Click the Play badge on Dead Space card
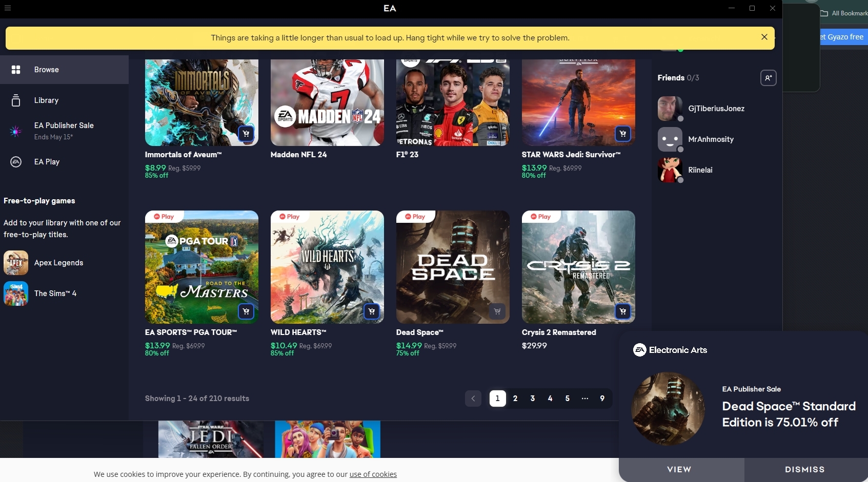Image resolution: width=868 pixels, height=482 pixels. coord(415,217)
